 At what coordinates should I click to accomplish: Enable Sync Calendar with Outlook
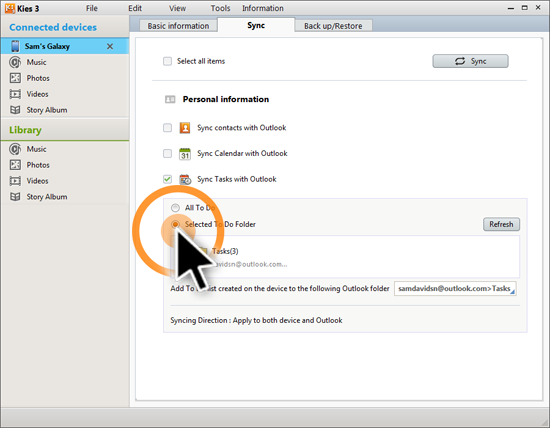pos(168,153)
